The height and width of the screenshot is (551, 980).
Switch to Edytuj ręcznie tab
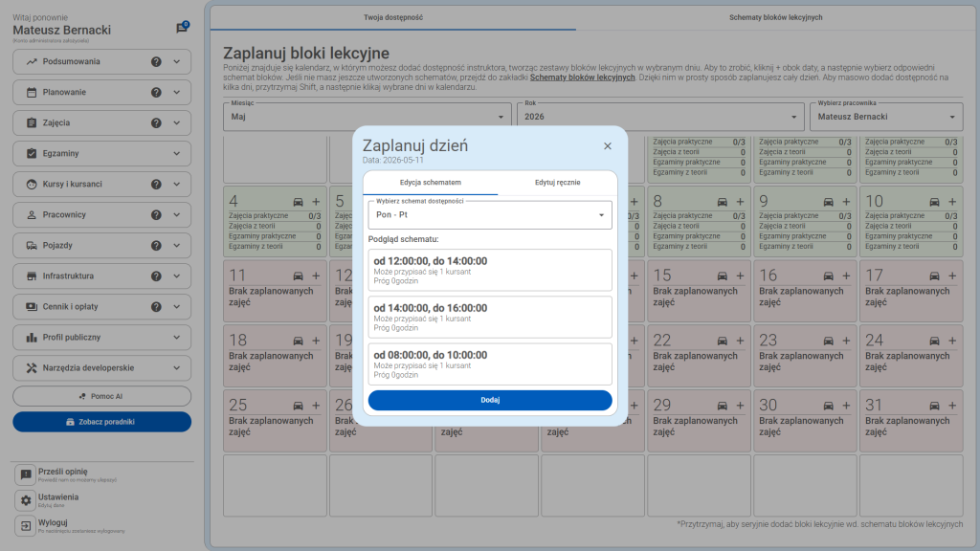point(557,183)
